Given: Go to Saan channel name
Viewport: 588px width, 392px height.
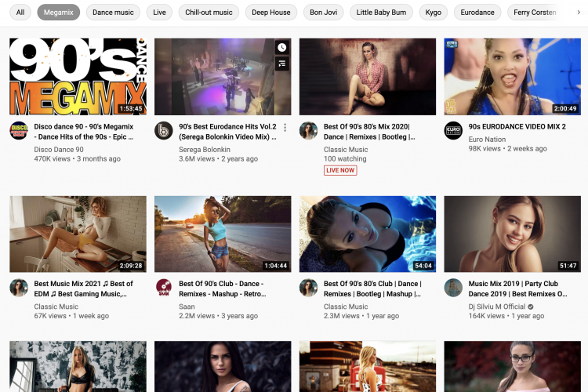Looking at the screenshot, I should (x=187, y=307).
